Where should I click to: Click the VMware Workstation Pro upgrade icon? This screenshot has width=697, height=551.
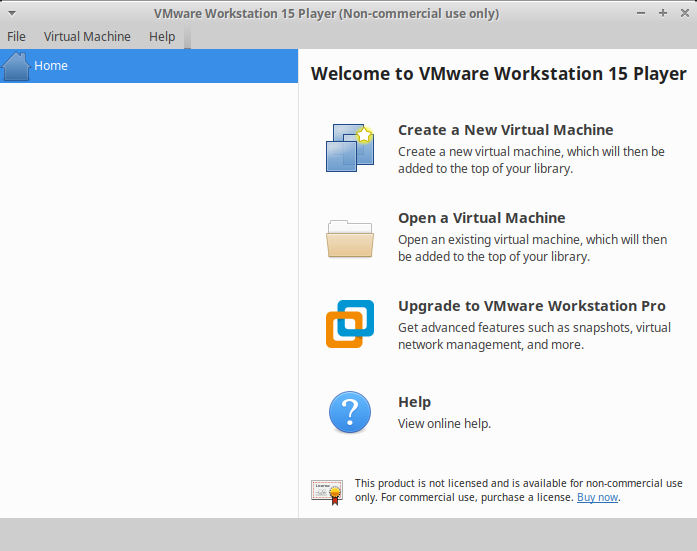(x=350, y=324)
